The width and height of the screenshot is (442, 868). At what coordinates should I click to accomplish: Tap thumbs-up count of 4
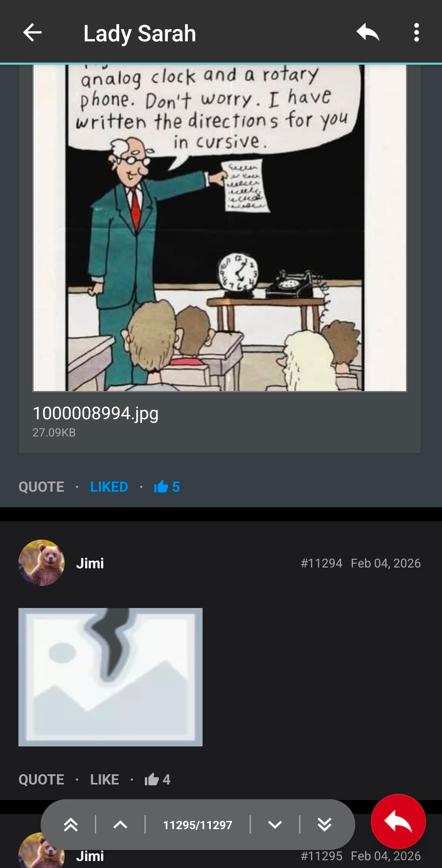(158, 779)
